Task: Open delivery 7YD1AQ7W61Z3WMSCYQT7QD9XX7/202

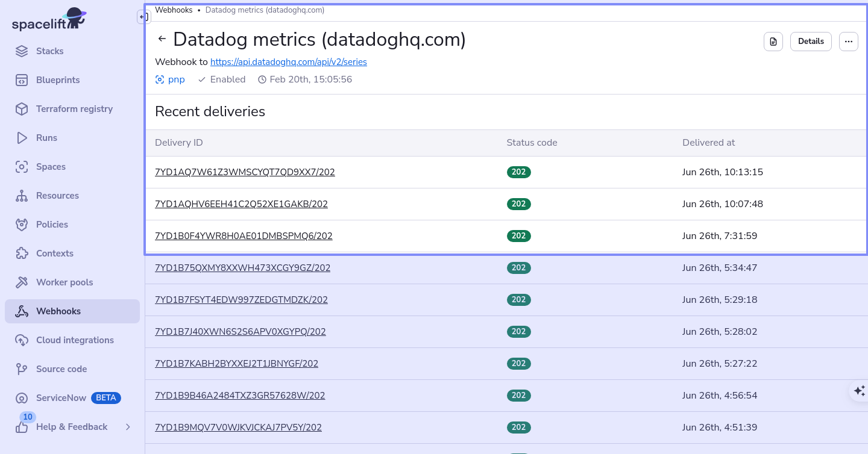Action: 245,172
